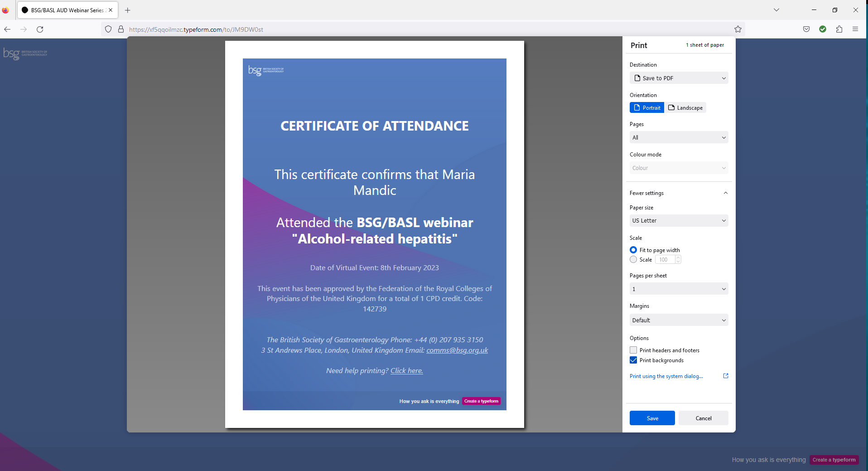Open tracking protection shield icon
The height and width of the screenshot is (471, 868).
click(108, 29)
